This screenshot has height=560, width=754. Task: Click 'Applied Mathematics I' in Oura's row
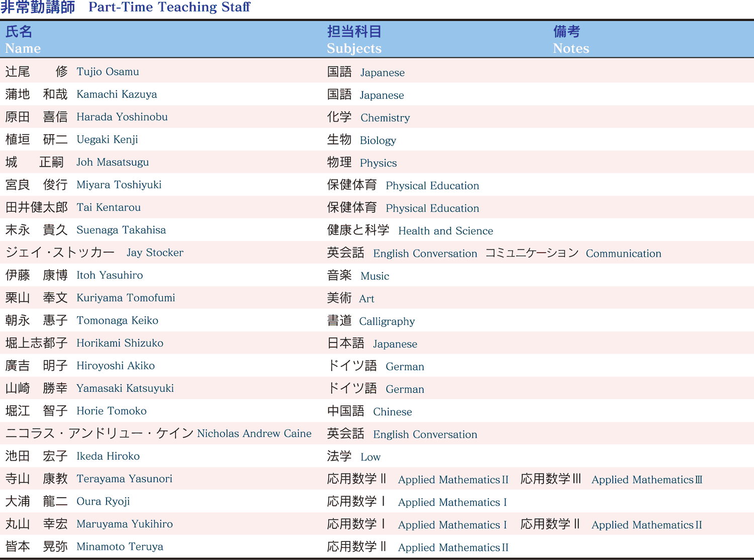pyautogui.click(x=452, y=502)
